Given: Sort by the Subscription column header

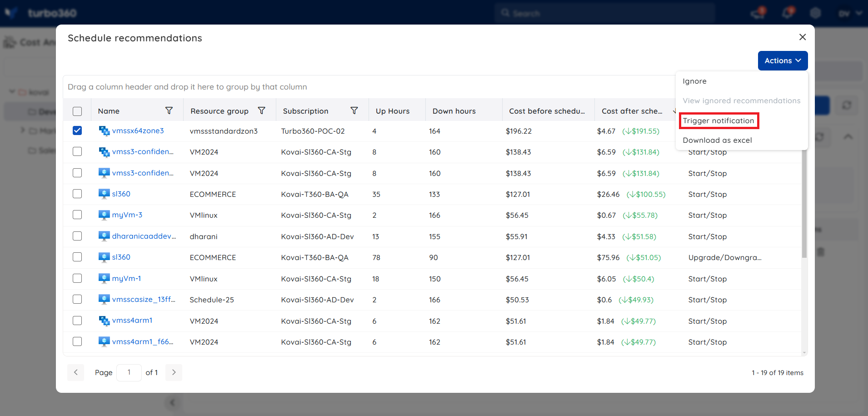Looking at the screenshot, I should (305, 111).
